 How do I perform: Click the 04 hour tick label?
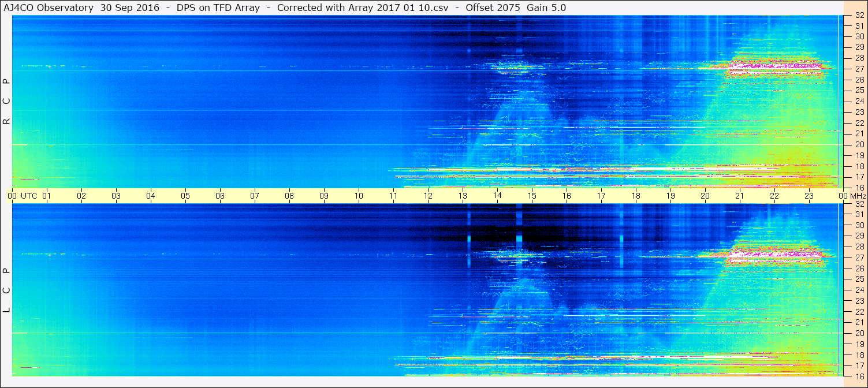tap(151, 196)
